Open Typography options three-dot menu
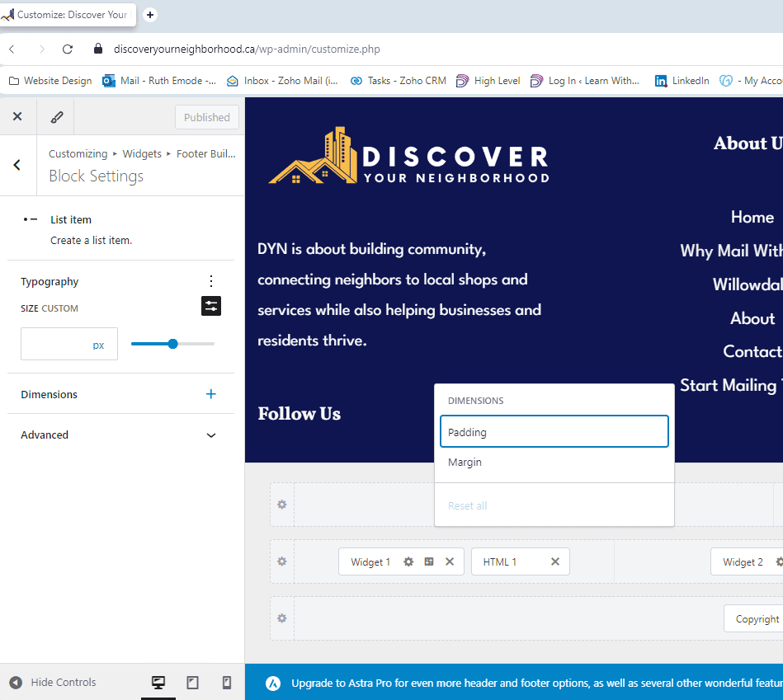This screenshot has width=783, height=700. (211, 281)
